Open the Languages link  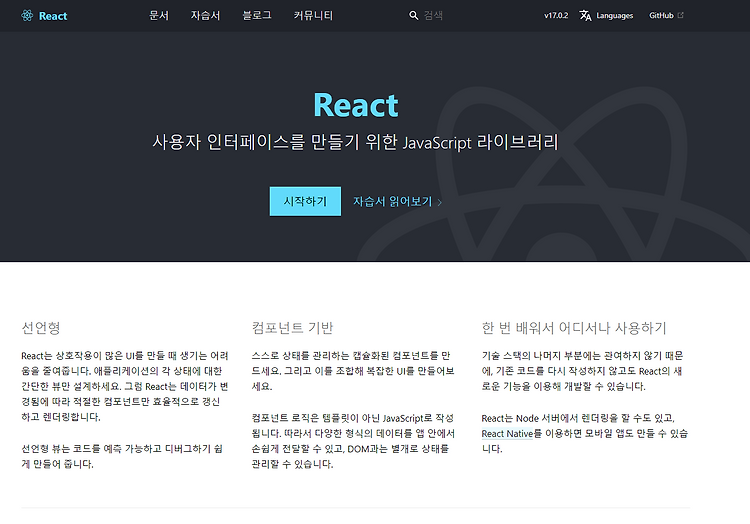[615, 16]
